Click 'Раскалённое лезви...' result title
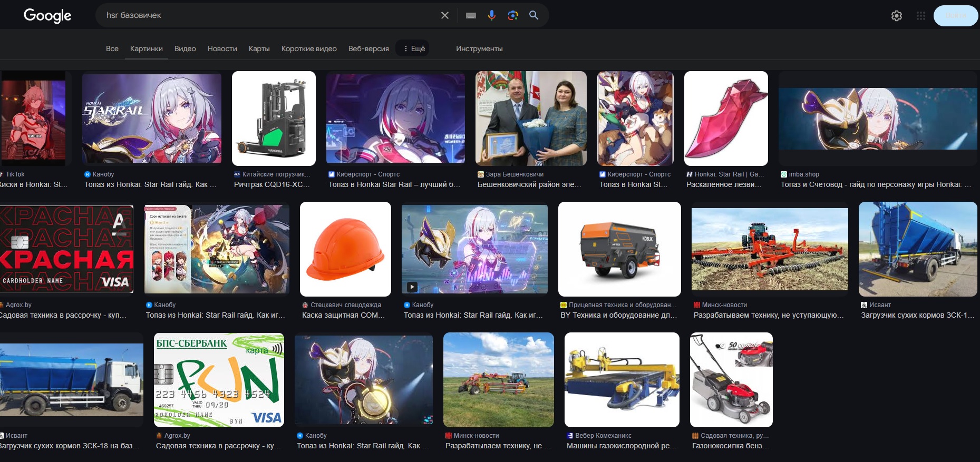Screen dimensions: 980x462 point(724,184)
